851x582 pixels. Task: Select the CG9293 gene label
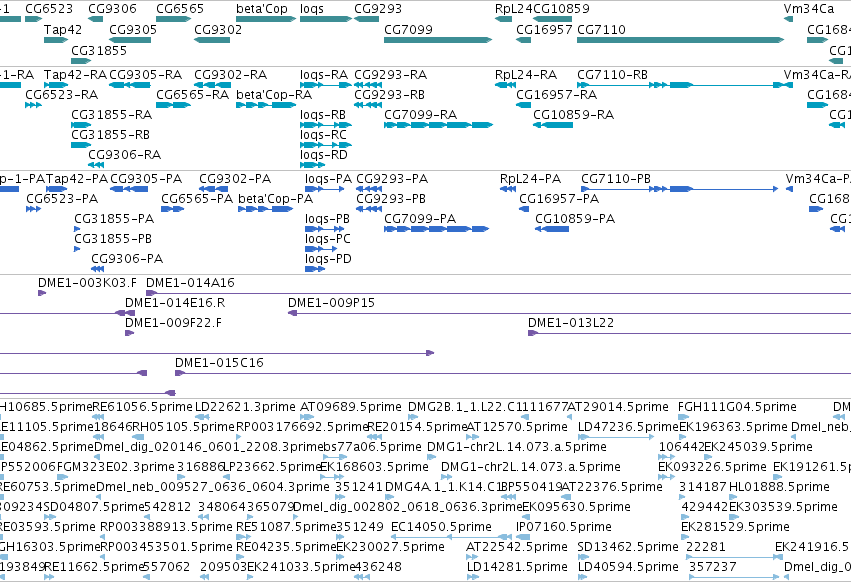378,9
